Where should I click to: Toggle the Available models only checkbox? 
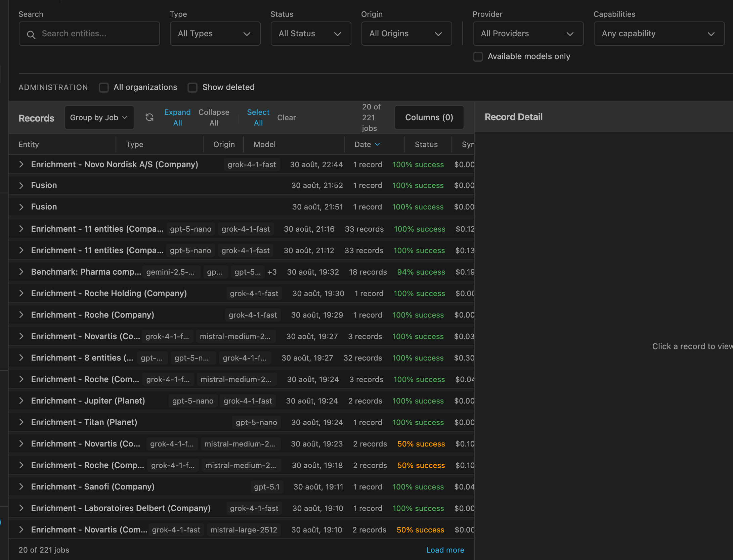pos(478,56)
